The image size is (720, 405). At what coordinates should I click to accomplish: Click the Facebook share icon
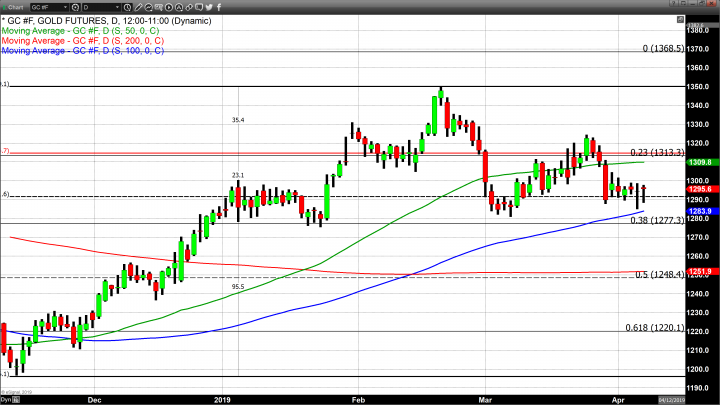(x=219, y=7)
